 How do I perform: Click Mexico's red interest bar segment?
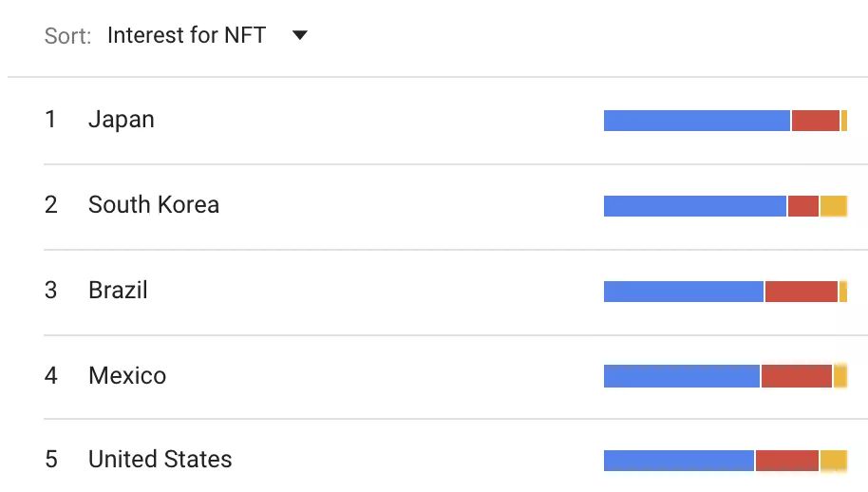tap(797, 376)
